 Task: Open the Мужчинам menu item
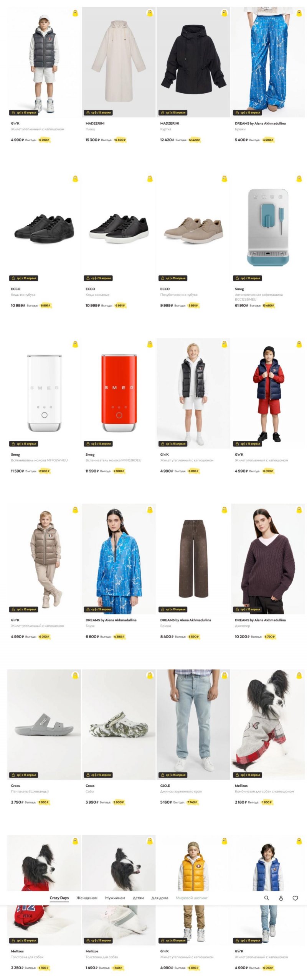pos(115,898)
